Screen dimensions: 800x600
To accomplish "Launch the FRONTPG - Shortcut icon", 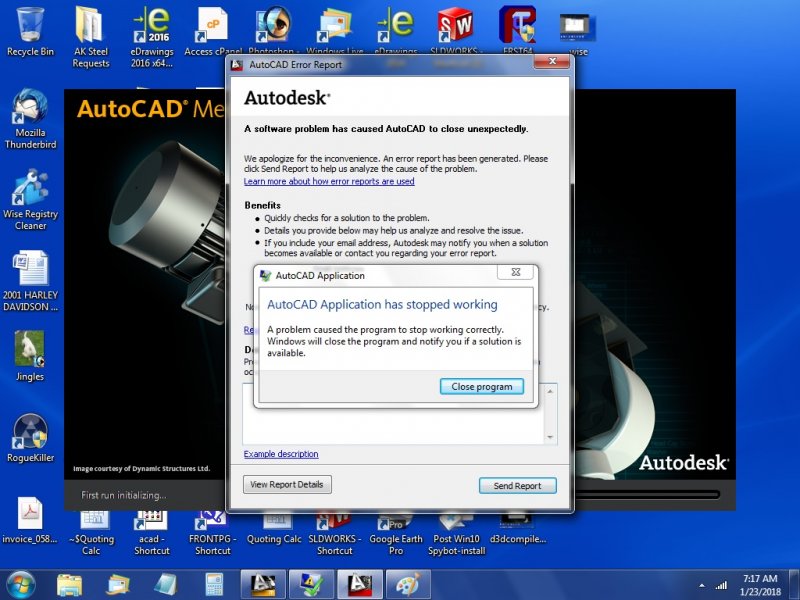I will [x=213, y=533].
